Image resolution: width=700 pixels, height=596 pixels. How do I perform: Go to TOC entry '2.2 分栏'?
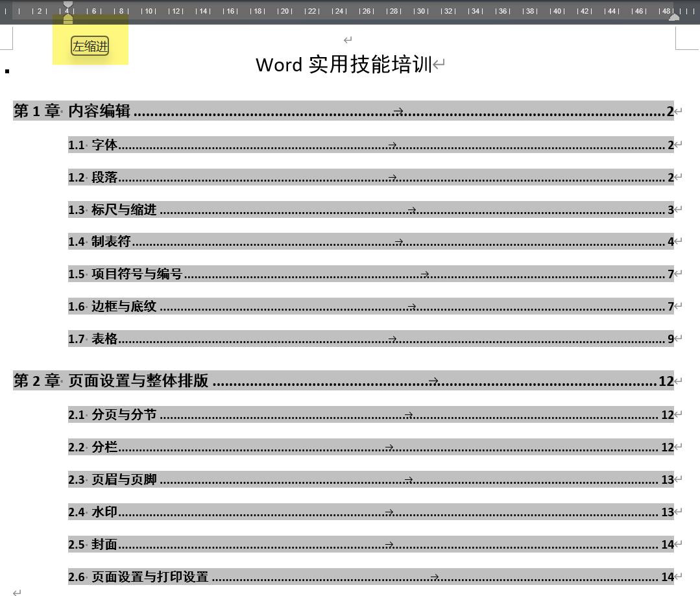coord(371,447)
